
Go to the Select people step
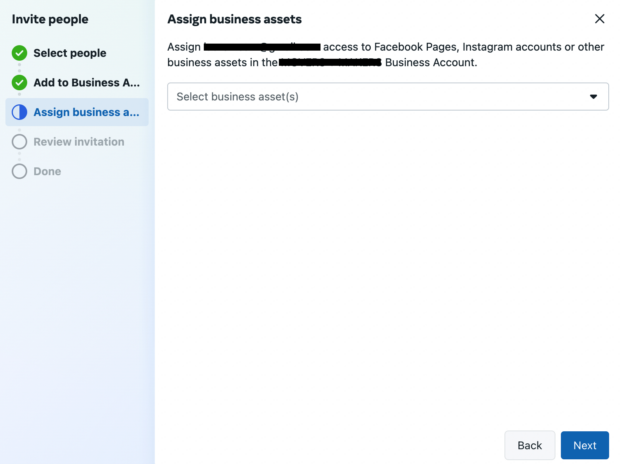69,53
